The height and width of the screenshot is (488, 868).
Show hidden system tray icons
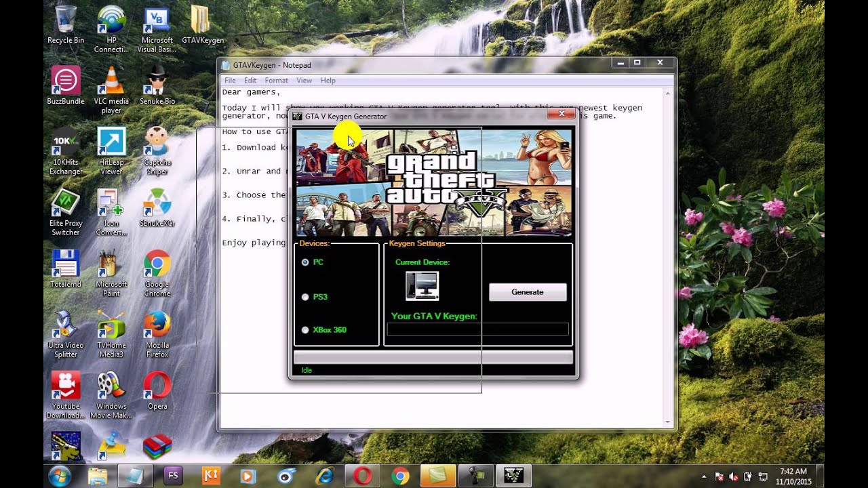(704, 477)
